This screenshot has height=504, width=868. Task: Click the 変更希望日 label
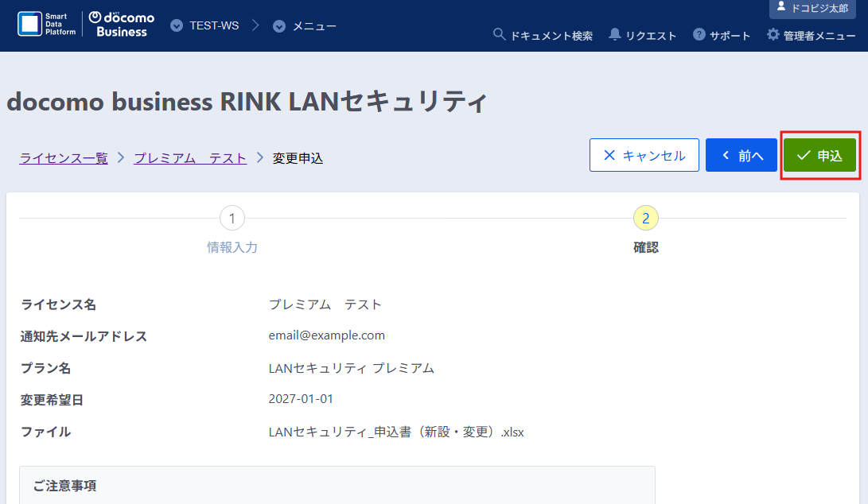point(52,400)
